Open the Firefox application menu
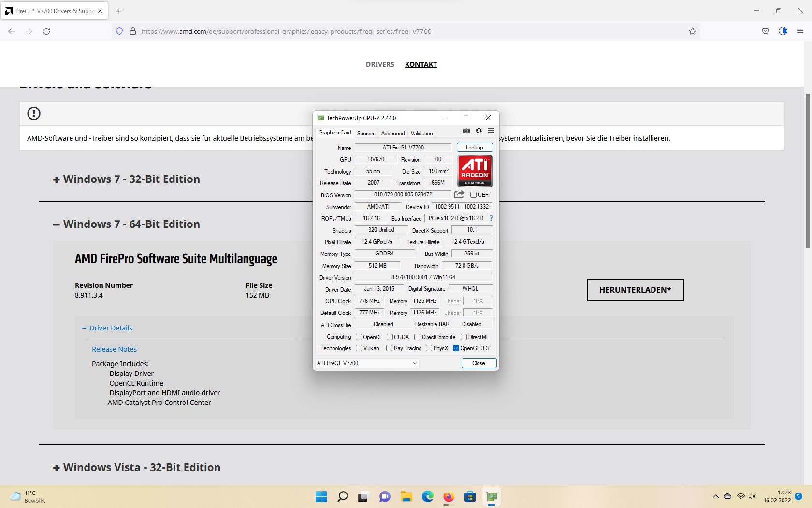812x508 pixels. (800, 31)
